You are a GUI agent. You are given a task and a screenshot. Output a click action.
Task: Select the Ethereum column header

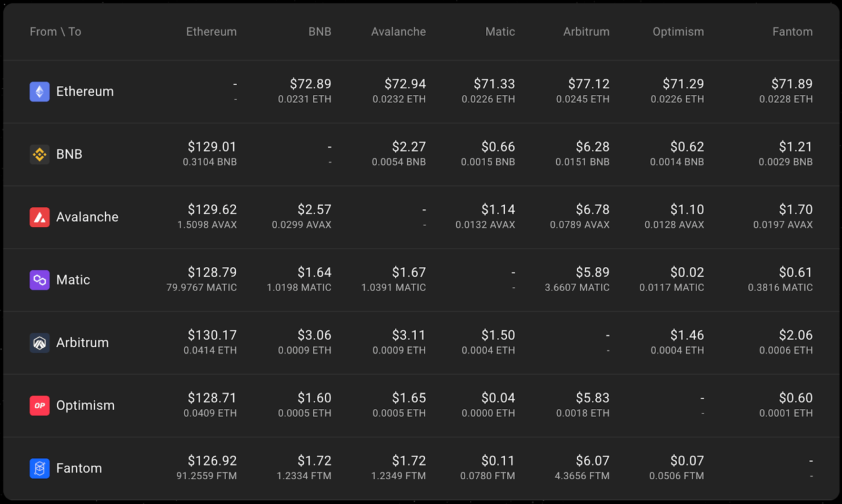(212, 32)
